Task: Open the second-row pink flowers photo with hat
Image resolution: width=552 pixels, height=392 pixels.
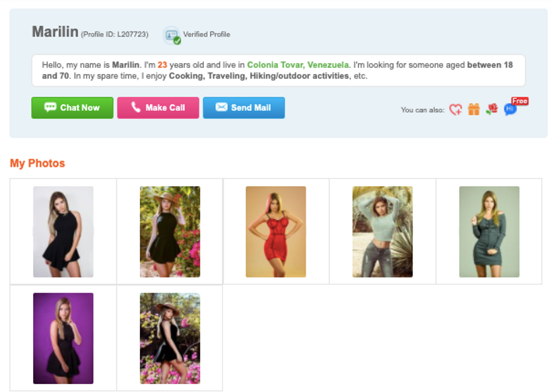Action: tap(170, 338)
